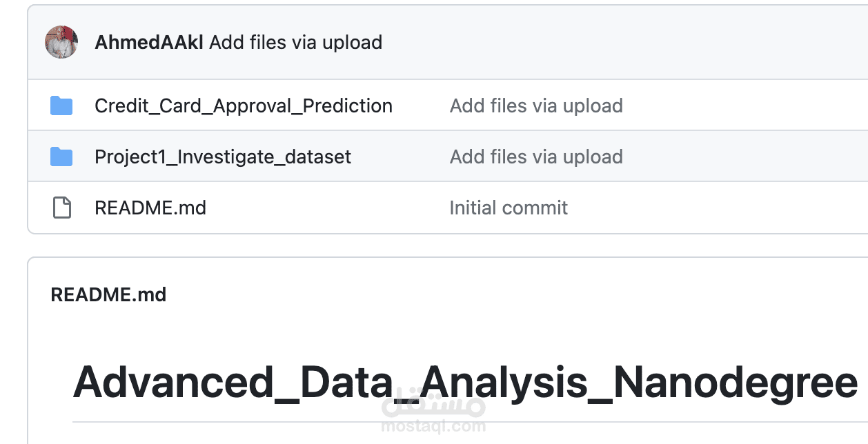Click the mostaqi.com watermark text
Screen dimensions: 868x444
tap(433, 427)
